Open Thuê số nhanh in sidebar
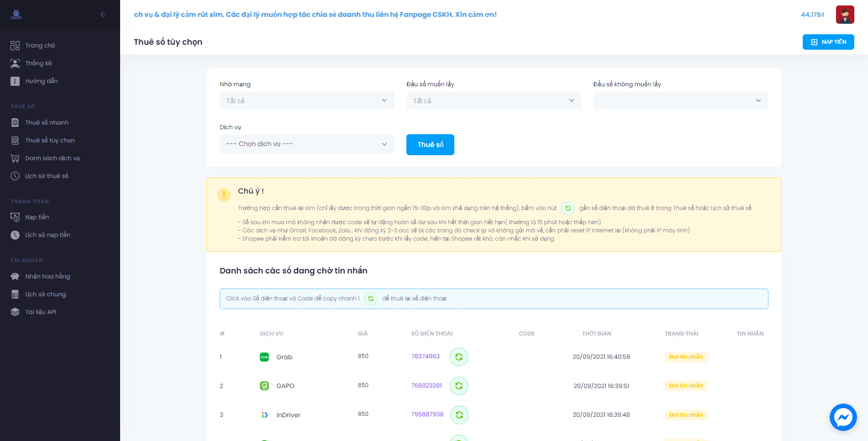868x441 pixels. coord(47,123)
